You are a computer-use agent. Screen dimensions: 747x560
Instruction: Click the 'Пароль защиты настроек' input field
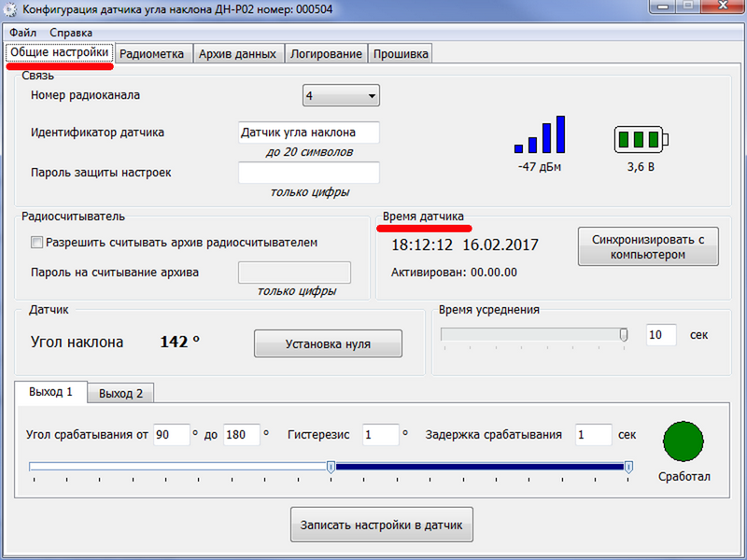[309, 173]
